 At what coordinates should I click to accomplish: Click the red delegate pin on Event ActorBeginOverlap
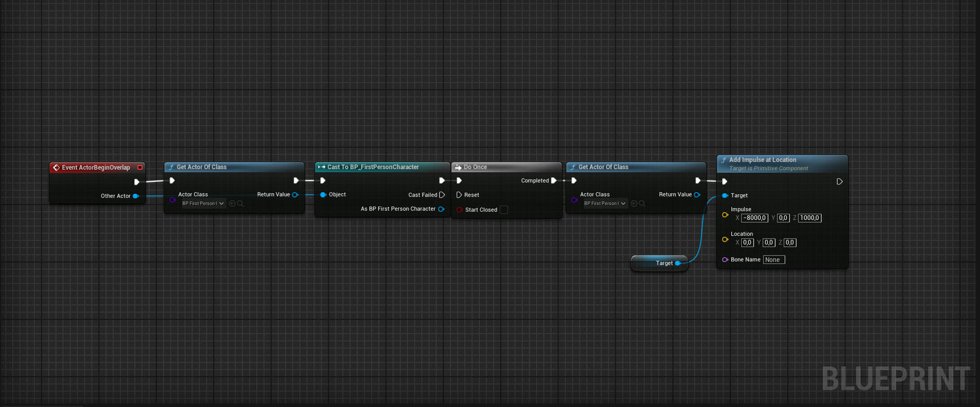[140, 167]
